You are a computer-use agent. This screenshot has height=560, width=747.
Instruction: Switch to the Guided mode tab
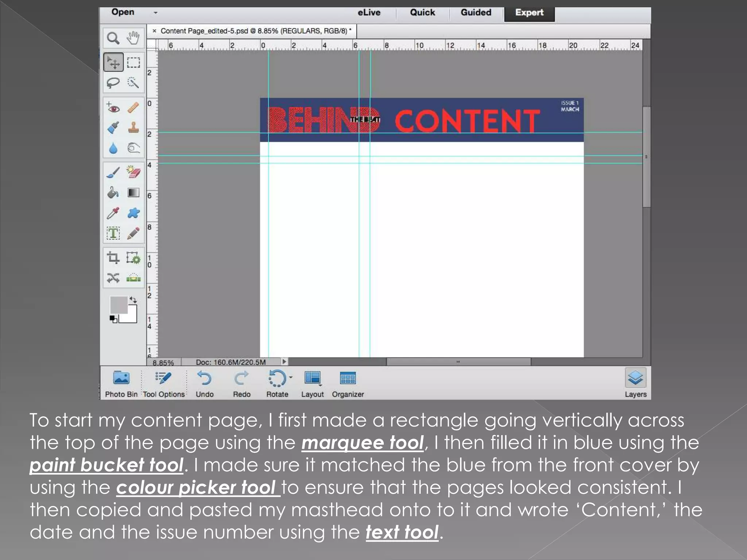coord(476,13)
